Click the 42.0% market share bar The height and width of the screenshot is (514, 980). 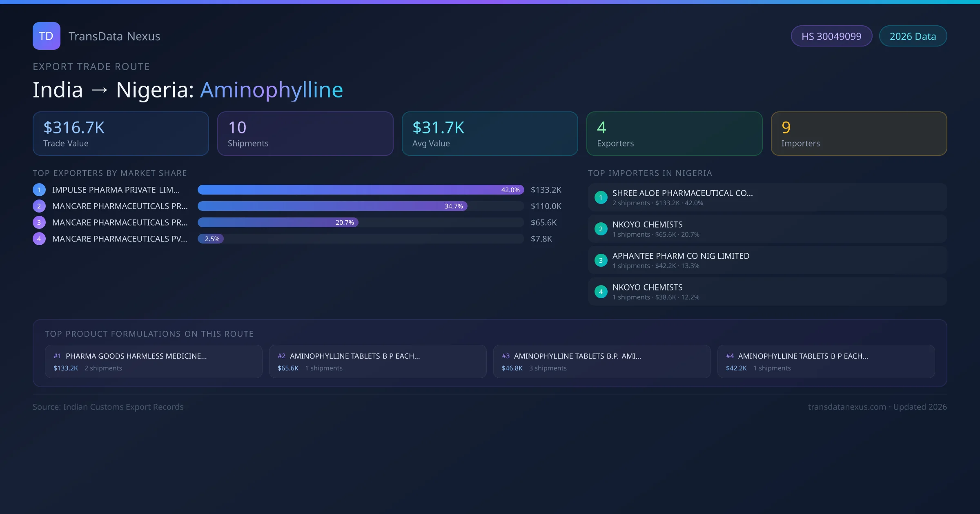(x=359, y=189)
